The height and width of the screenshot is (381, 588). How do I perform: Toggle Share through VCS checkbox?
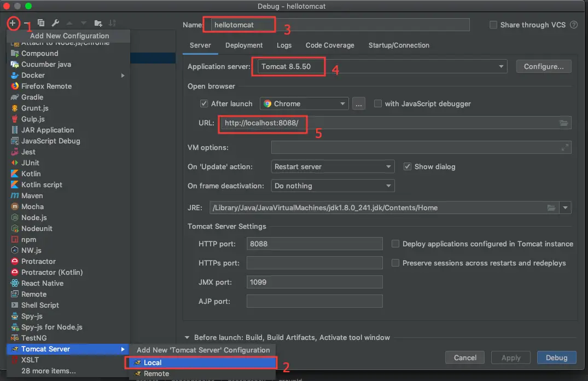[x=493, y=25]
